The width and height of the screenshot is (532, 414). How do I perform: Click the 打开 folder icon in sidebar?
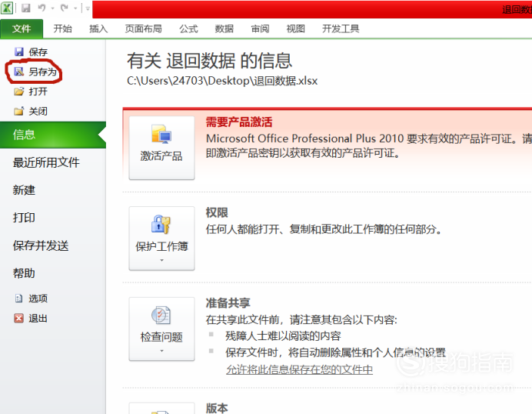(x=19, y=91)
